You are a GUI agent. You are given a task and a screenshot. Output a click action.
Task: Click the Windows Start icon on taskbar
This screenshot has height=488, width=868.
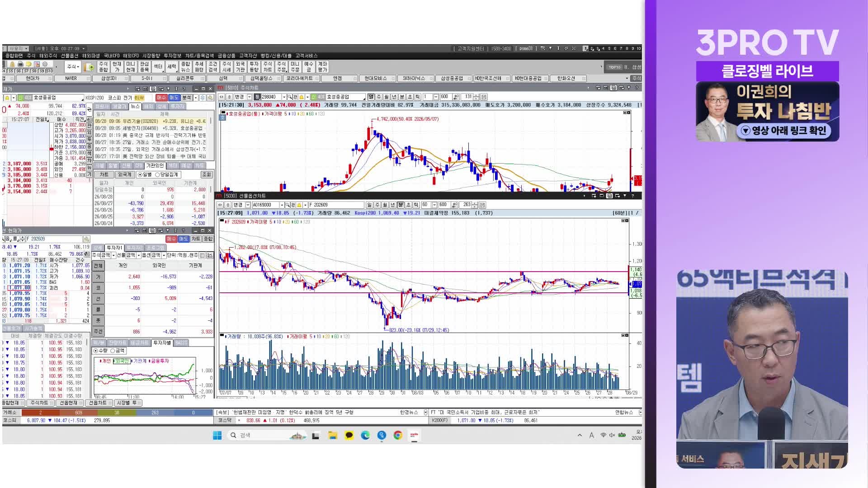pyautogui.click(x=217, y=435)
